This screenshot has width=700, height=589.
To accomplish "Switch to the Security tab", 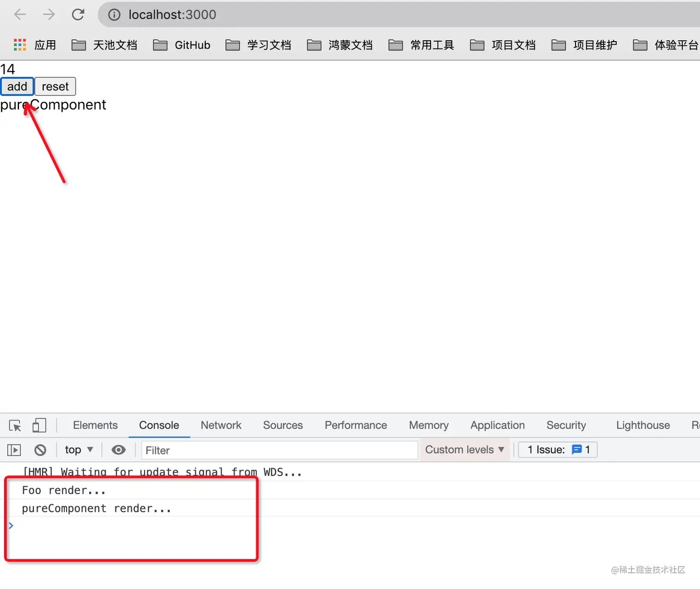I will click(566, 425).
